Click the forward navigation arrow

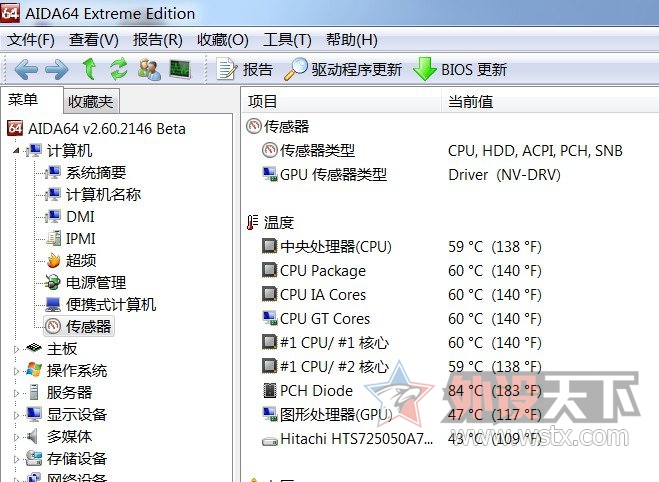click(57, 69)
